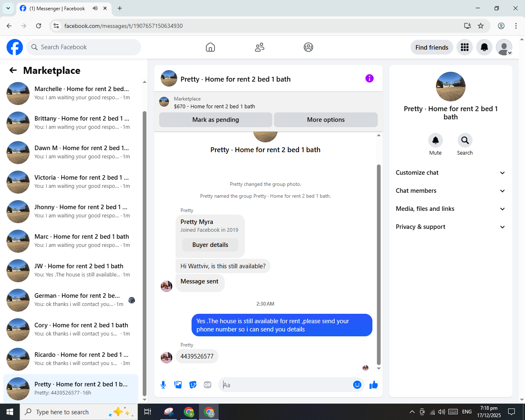This screenshot has height=420, width=525.
Task: Open Ricardo conversation
Action: (x=71, y=359)
